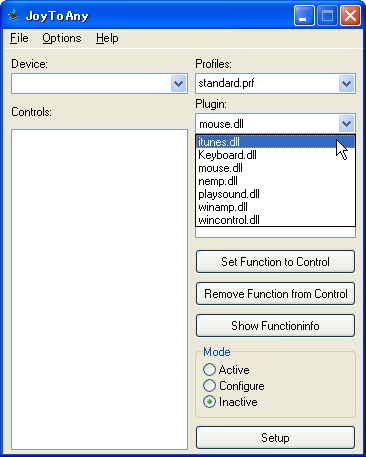The height and width of the screenshot is (457, 366).
Task: Select the Active mode radio button
Action: pos(209,369)
